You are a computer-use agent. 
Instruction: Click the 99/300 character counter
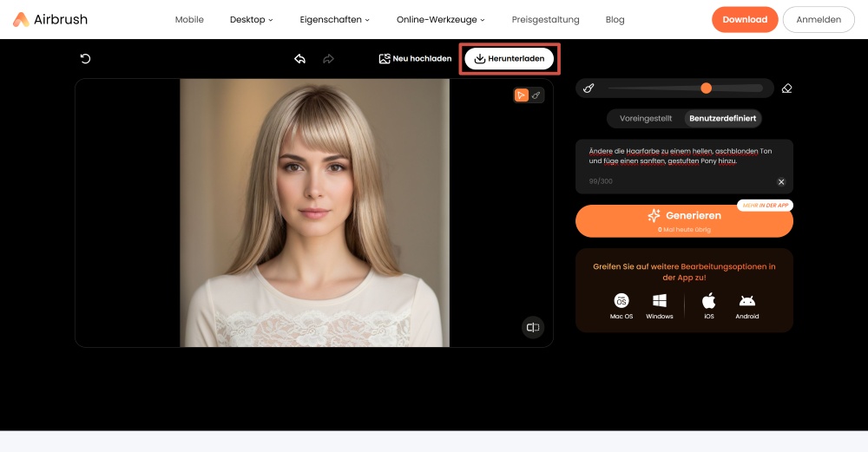601,181
